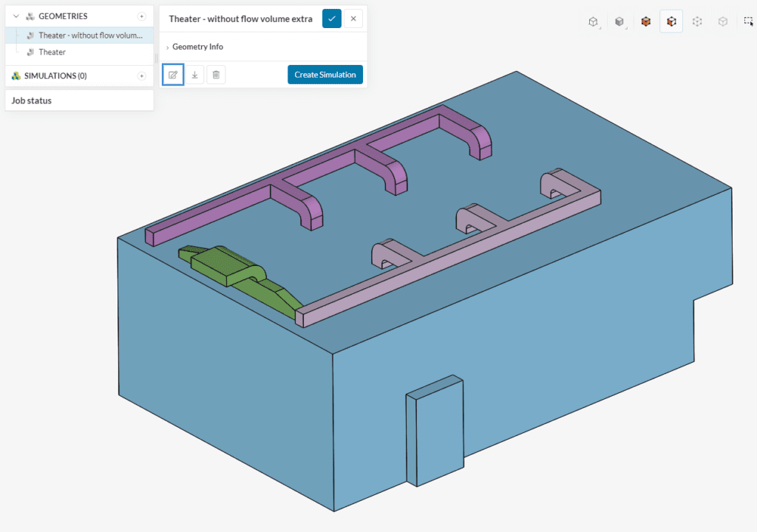Click the Create Simulation button

pos(325,75)
